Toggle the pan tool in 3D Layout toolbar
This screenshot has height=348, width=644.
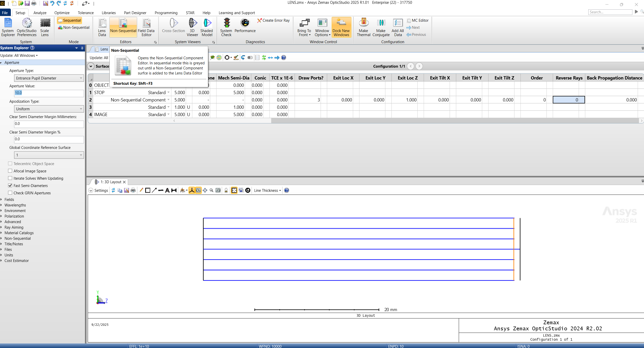205,190
